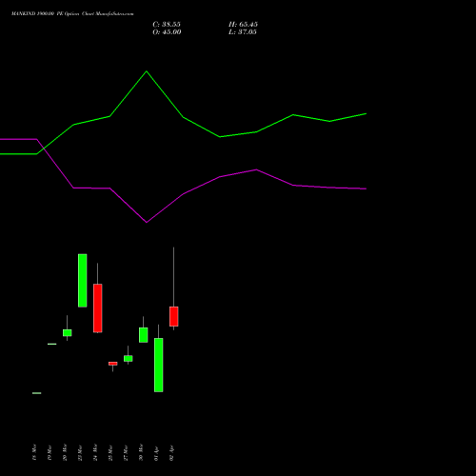The height and width of the screenshot is (476, 476).
Task: Select the flat dash candle for 19 Mar
Action: 52,344
